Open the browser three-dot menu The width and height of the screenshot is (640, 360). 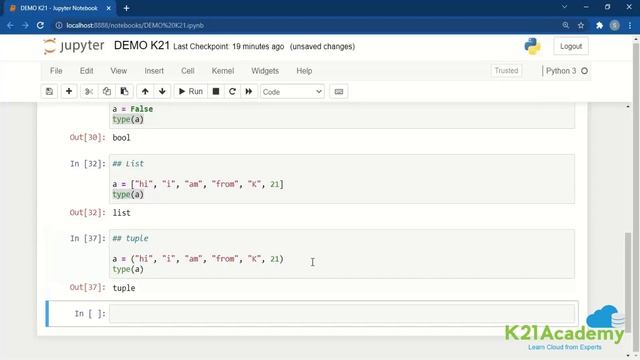click(630, 25)
